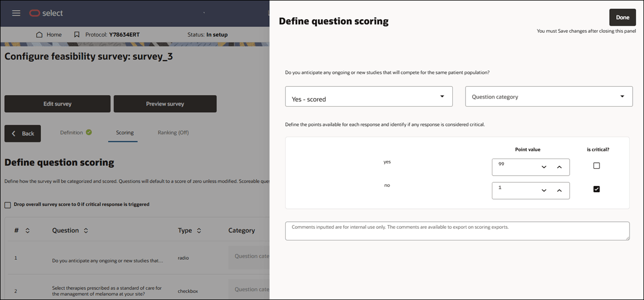Click the Home house icon
644x300 pixels.
tap(39, 35)
